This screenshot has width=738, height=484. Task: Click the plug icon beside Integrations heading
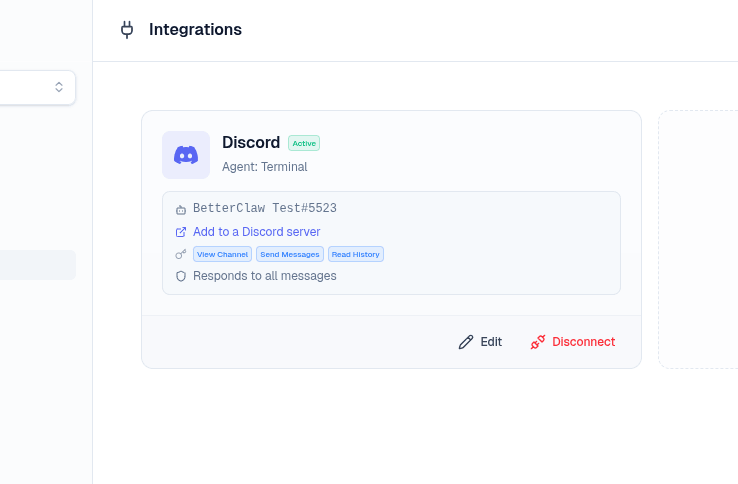127,30
